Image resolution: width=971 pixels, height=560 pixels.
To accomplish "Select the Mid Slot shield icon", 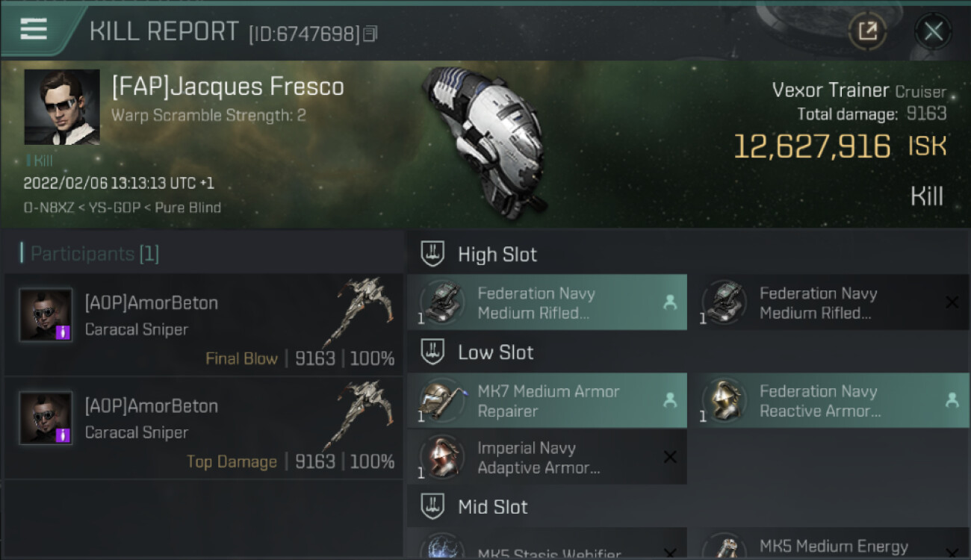I will tap(433, 507).
